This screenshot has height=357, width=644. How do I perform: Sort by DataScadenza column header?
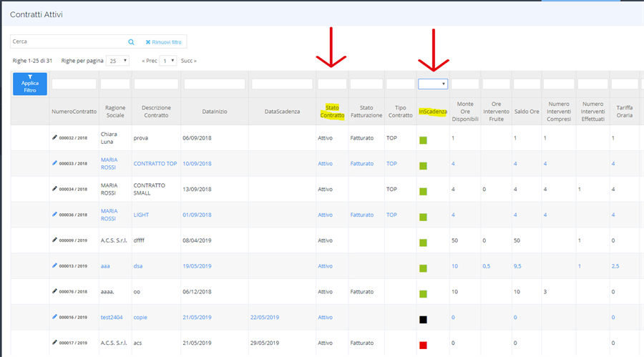[x=282, y=112]
